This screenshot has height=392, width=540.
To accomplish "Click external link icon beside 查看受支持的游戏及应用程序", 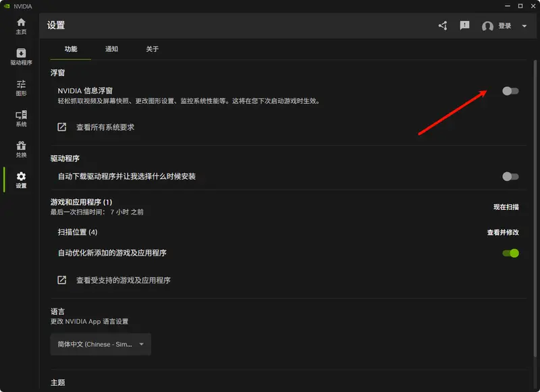I will [61, 280].
